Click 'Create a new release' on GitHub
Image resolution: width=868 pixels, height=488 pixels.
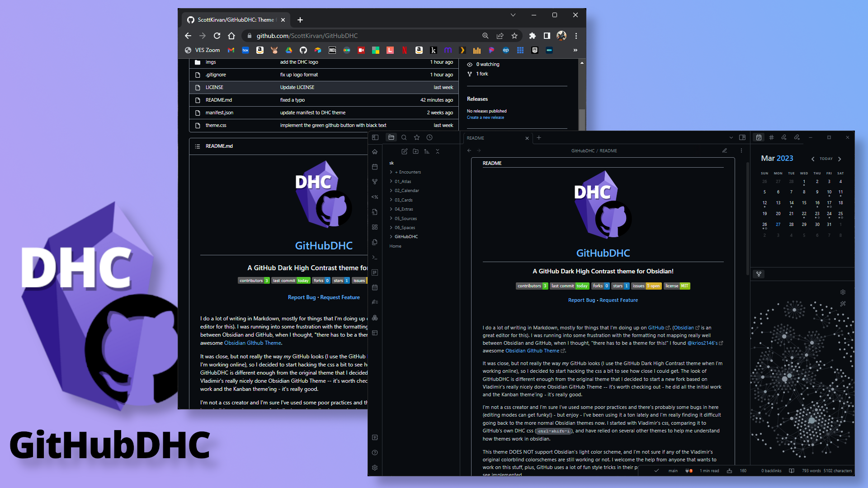[485, 117]
